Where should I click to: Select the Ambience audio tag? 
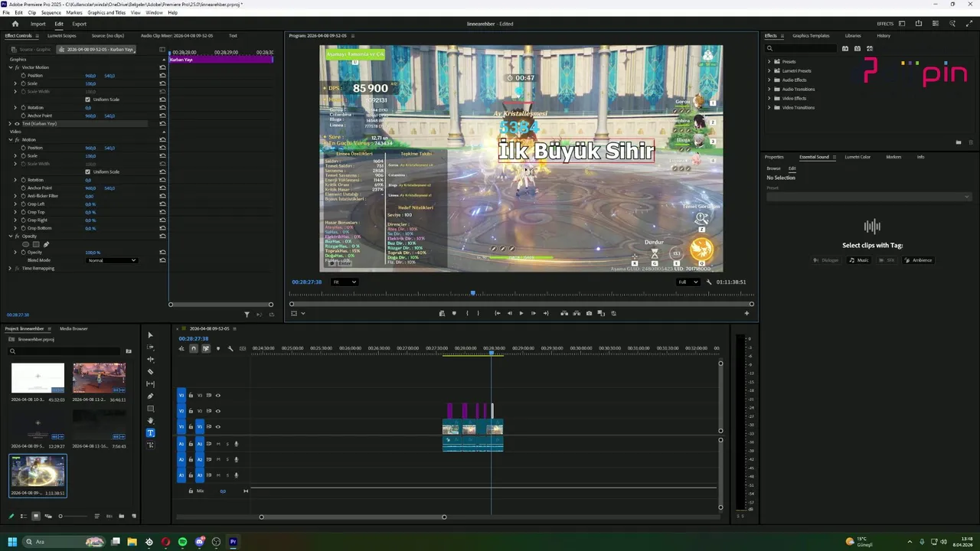pos(918,260)
